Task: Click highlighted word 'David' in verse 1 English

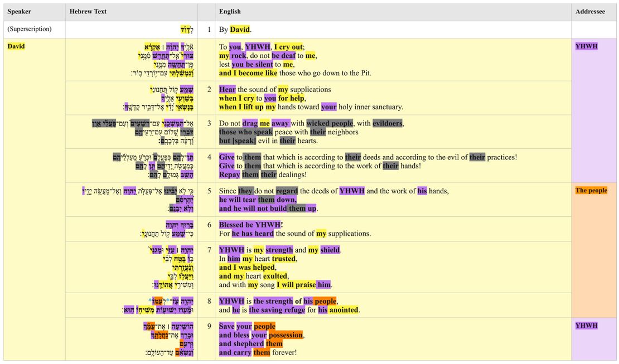Action: point(240,30)
